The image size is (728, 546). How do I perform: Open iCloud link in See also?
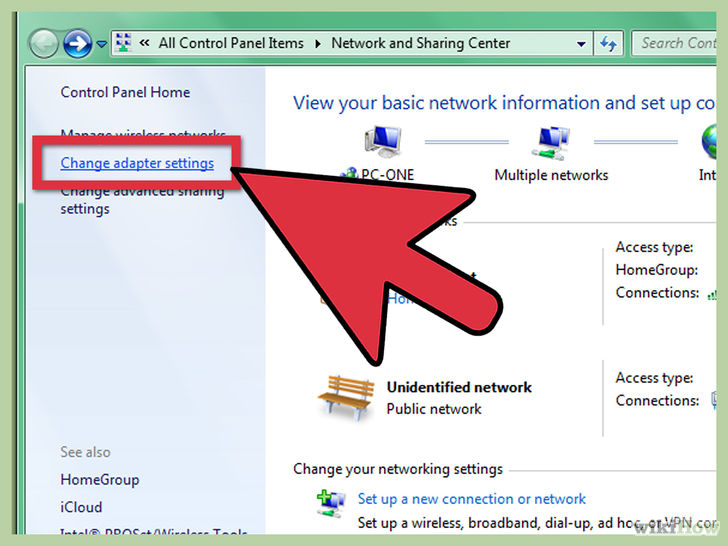pos(81,507)
